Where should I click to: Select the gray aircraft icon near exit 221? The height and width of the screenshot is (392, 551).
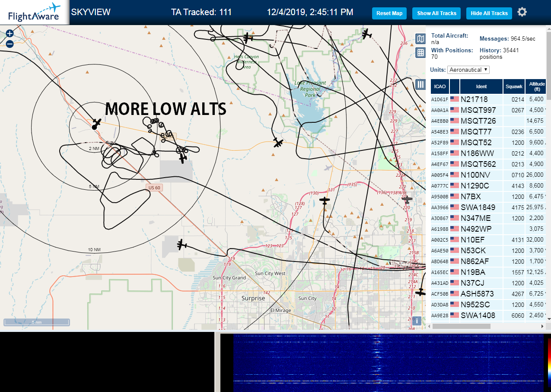click(406, 199)
